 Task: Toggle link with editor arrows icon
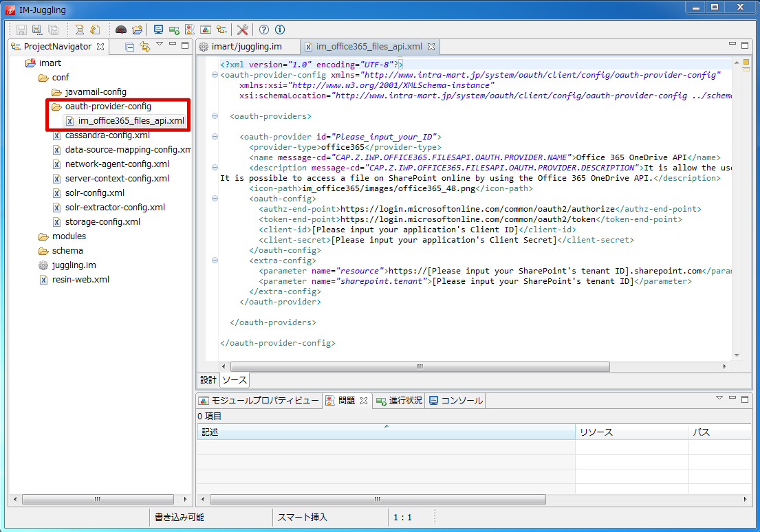(x=145, y=47)
